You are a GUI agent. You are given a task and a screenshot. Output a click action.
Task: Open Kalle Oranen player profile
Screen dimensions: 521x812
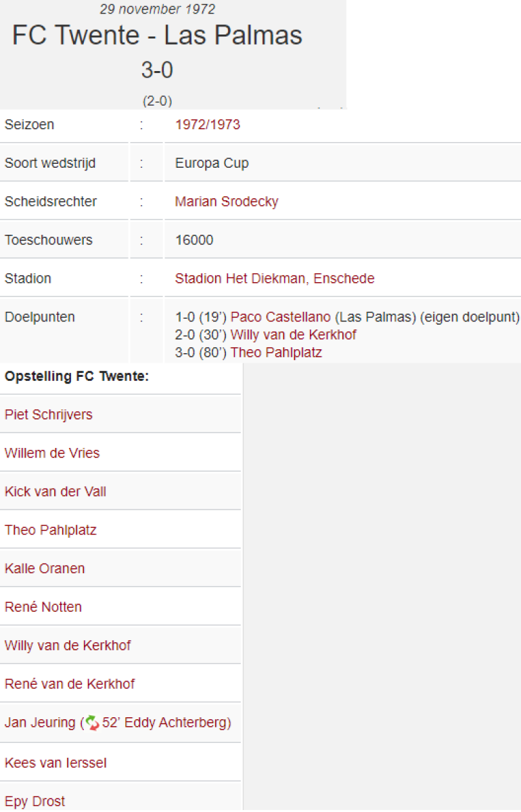45,569
